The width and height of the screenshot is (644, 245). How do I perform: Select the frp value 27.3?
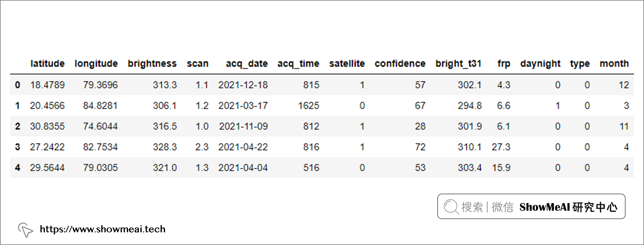click(x=501, y=147)
